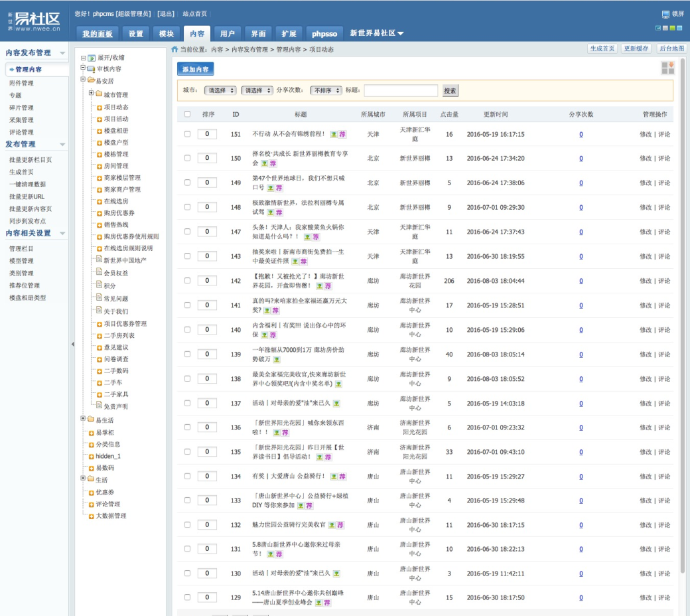Click the 添加内容 button
The image size is (690, 616).
(195, 69)
